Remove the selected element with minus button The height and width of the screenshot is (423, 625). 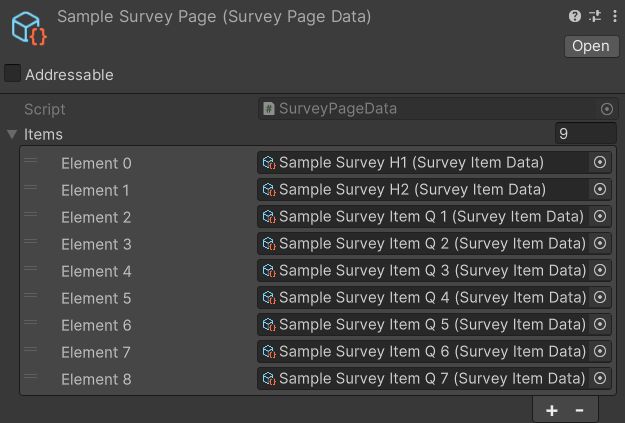point(580,410)
